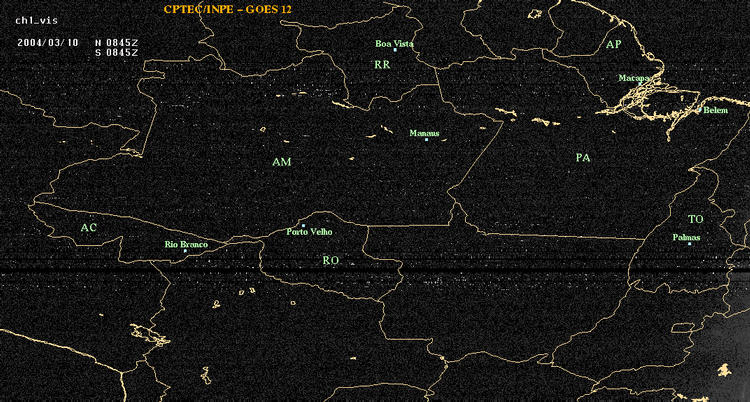Click the CPTEC/INPE – GOES 12 title
The height and width of the screenshot is (402, 750).
[x=228, y=9]
